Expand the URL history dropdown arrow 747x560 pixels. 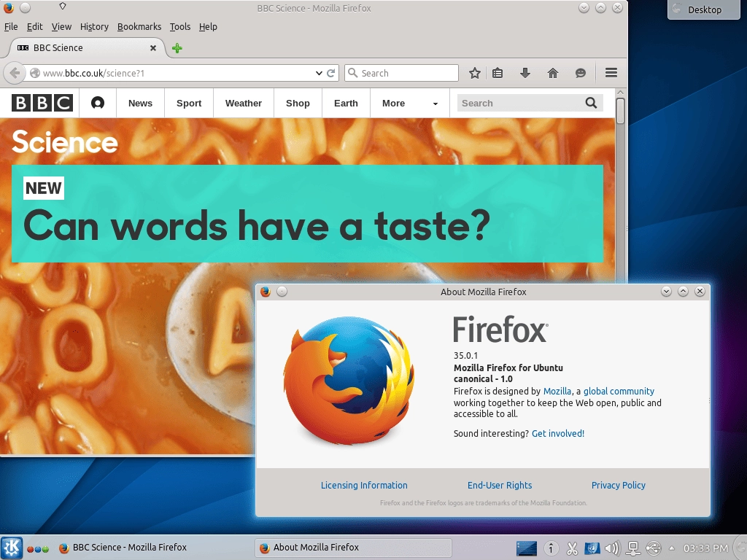point(319,73)
